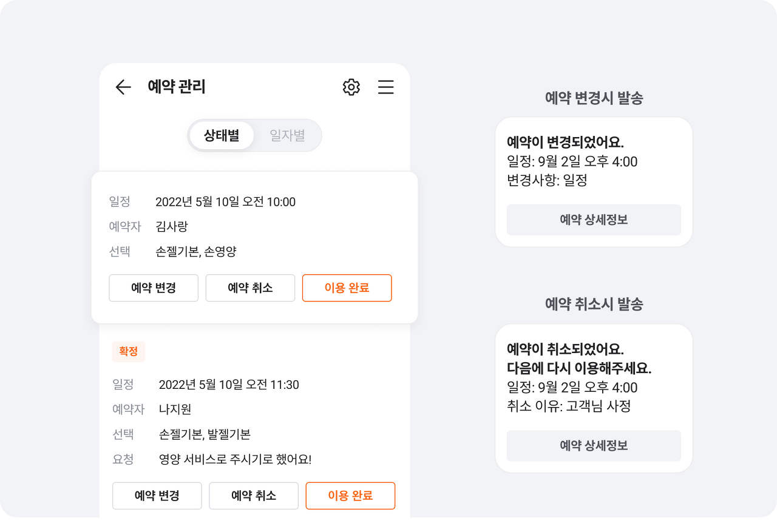Open settings with the gear icon

[x=351, y=87]
